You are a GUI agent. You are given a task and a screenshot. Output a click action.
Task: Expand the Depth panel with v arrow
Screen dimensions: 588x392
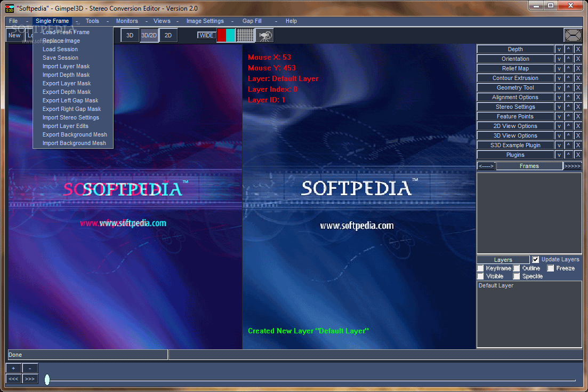click(x=559, y=49)
